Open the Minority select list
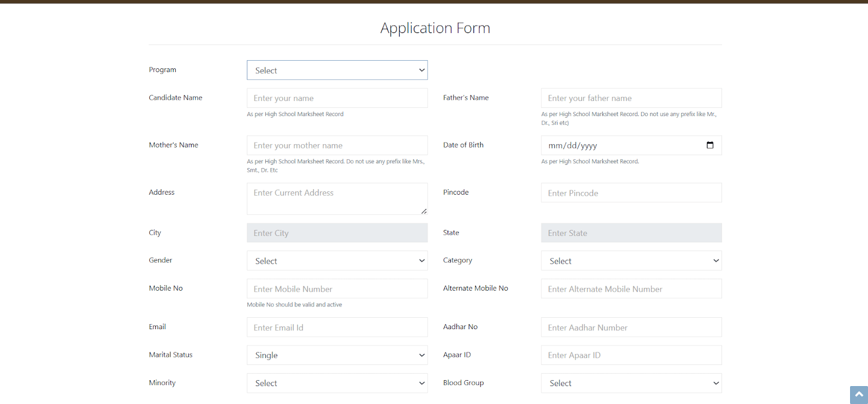868x404 pixels. (x=337, y=383)
